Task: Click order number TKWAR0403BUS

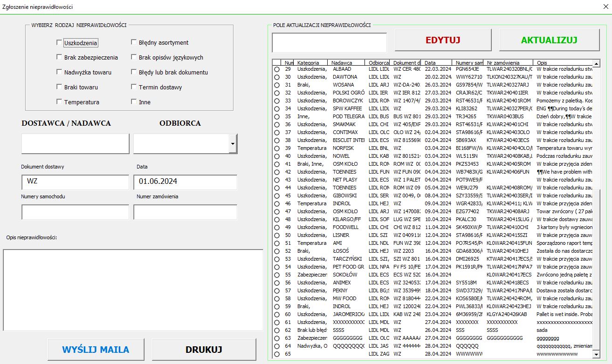Action: [x=505, y=116]
